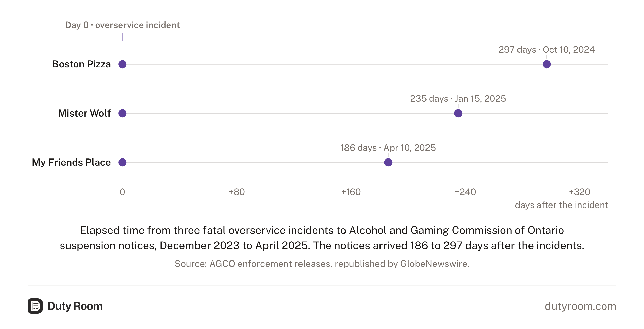This screenshot has height=329, width=644.
Task: Click the My Friends Place 186-day dot
Action: point(388,162)
